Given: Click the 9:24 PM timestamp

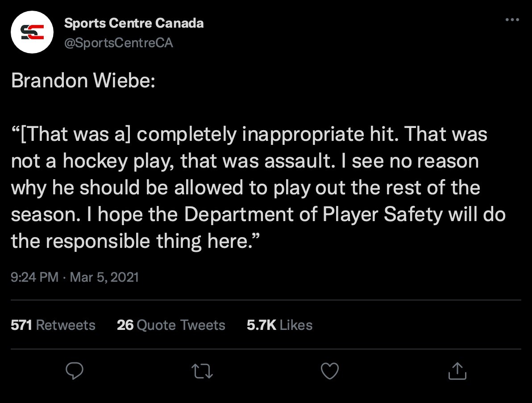Looking at the screenshot, I should coord(34,277).
